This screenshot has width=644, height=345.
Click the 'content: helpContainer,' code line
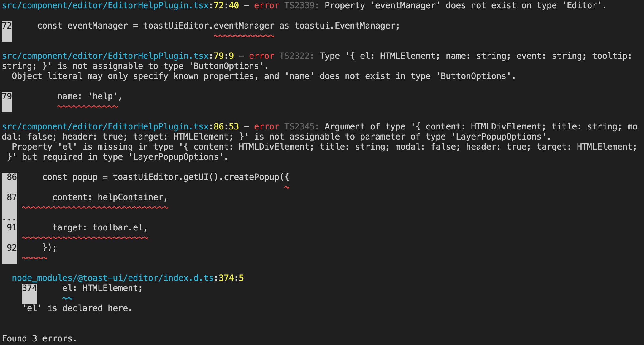point(110,197)
